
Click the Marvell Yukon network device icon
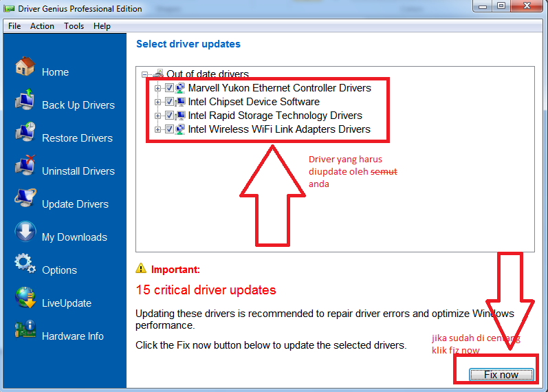click(180, 88)
